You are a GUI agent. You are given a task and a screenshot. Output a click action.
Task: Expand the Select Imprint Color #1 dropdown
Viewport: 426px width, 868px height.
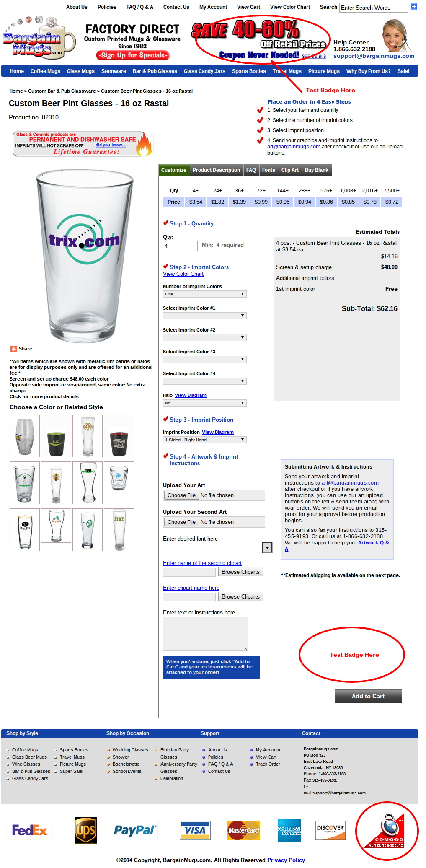(204, 316)
